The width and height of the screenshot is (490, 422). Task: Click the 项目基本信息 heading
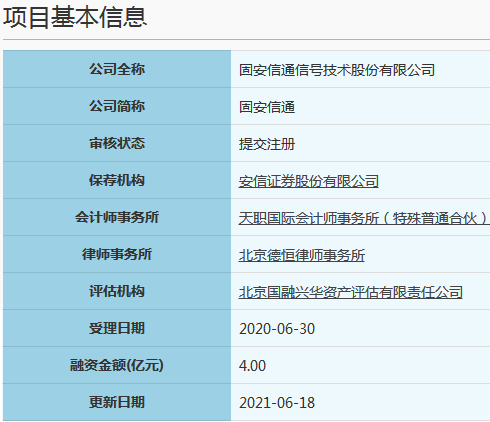tap(75, 17)
